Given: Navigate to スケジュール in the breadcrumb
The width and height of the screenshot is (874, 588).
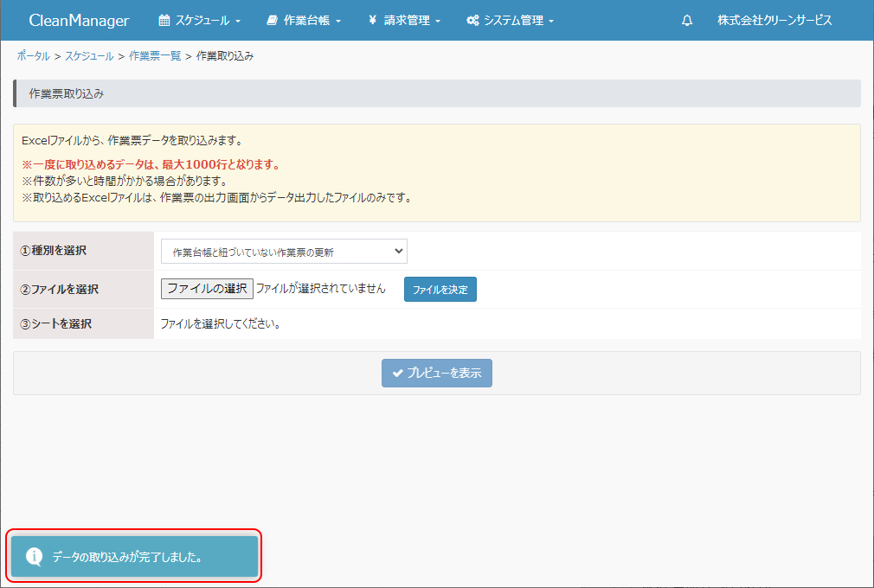Looking at the screenshot, I should point(89,56).
